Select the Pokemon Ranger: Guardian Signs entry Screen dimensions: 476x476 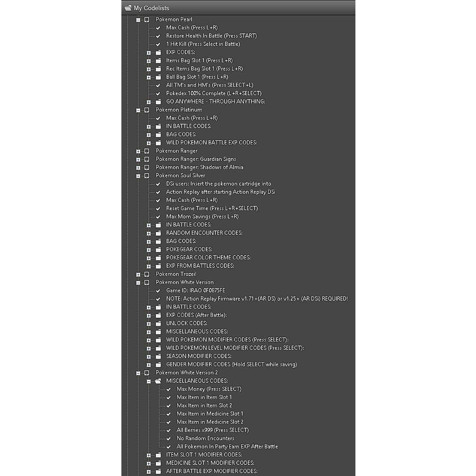pos(196,159)
